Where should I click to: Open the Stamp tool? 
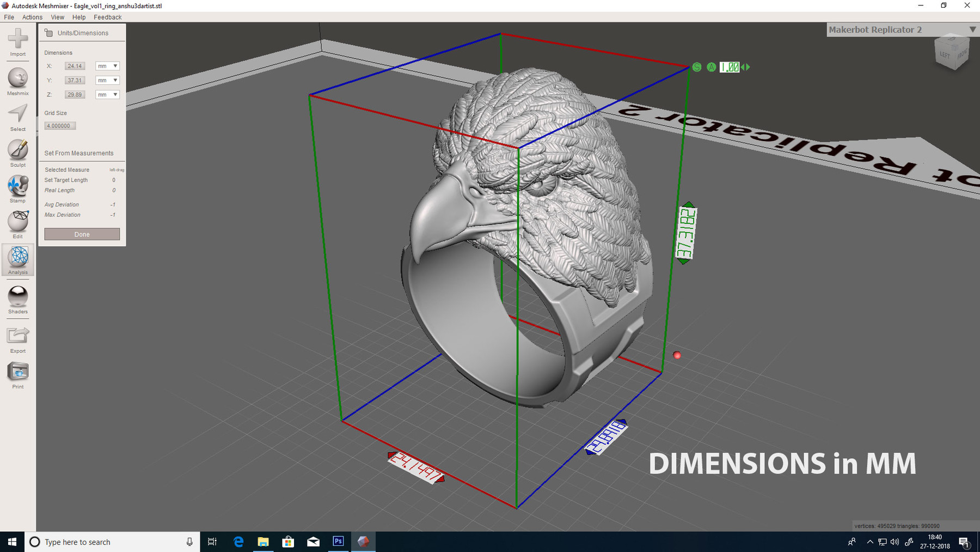pyautogui.click(x=17, y=187)
